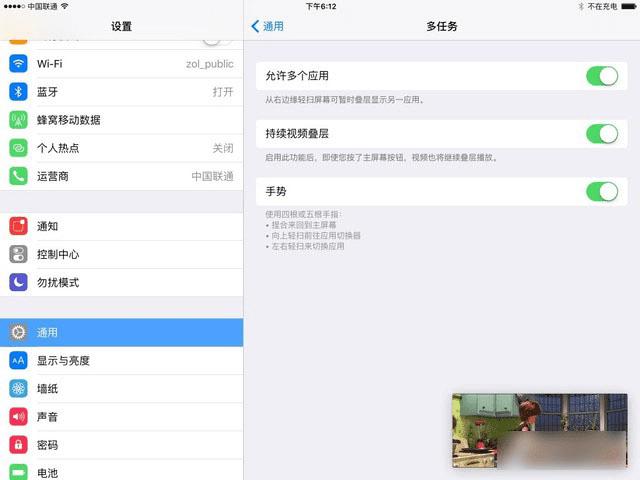Tap the battery (电池) green icon
This screenshot has height=480, width=640.
pos(18,472)
